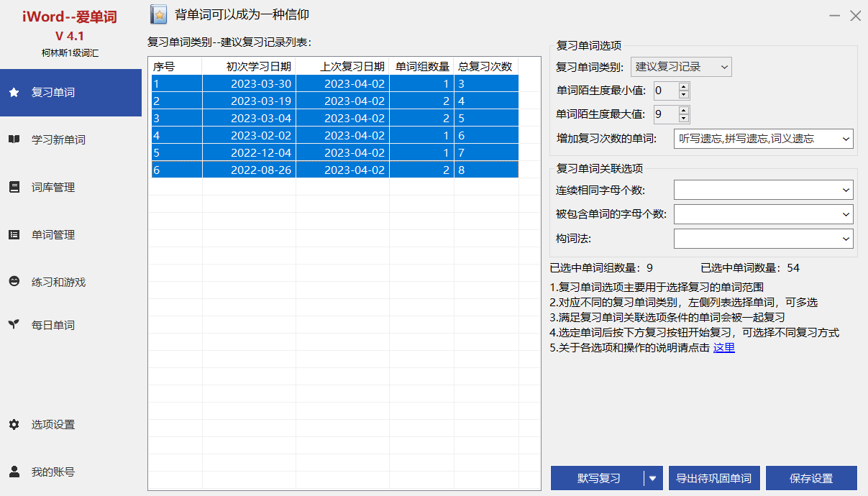Click the app logo icon in title bar
The width and height of the screenshot is (868, 496).
[x=159, y=14]
